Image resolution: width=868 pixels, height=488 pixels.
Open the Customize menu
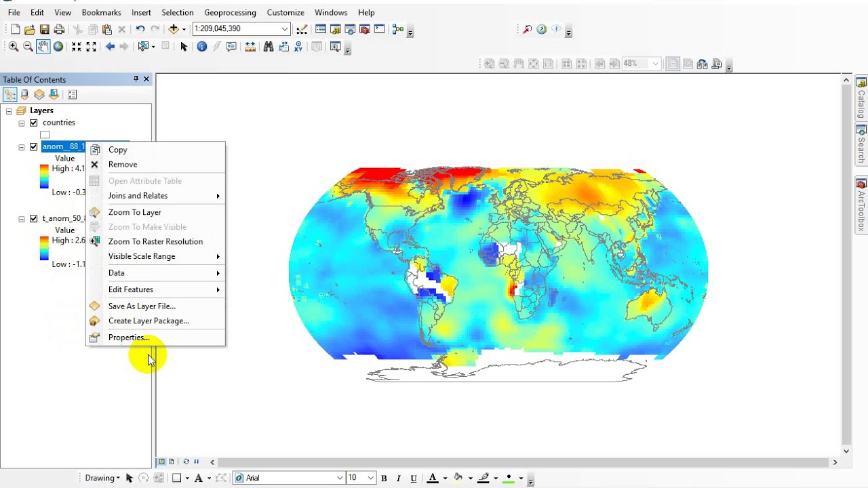285,12
